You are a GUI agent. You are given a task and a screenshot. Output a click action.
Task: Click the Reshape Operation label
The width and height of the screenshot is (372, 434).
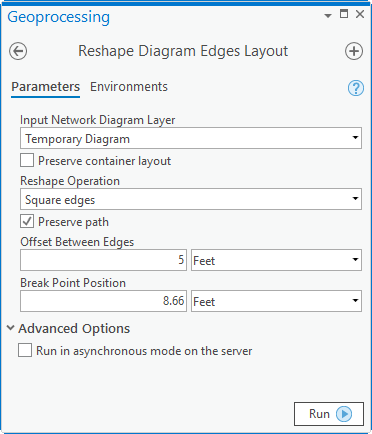coord(70,181)
